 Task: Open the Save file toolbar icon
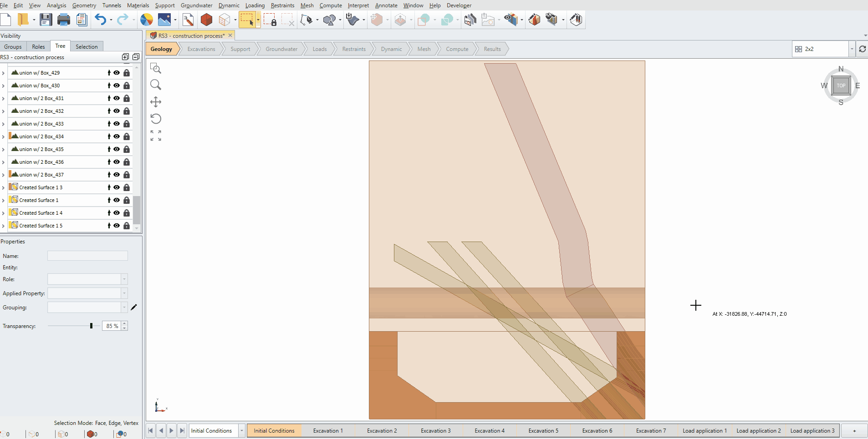pyautogui.click(x=46, y=20)
